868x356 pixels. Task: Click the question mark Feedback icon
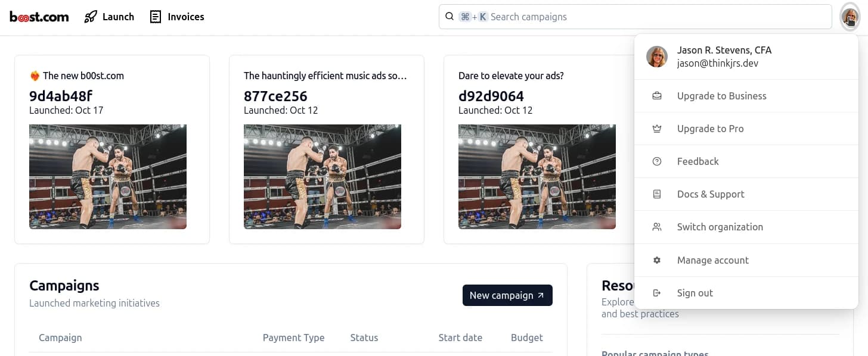click(657, 161)
